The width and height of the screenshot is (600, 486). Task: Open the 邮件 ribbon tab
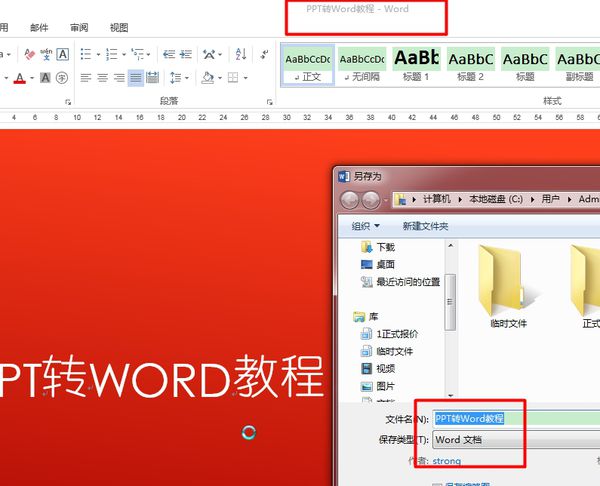pyautogui.click(x=39, y=28)
